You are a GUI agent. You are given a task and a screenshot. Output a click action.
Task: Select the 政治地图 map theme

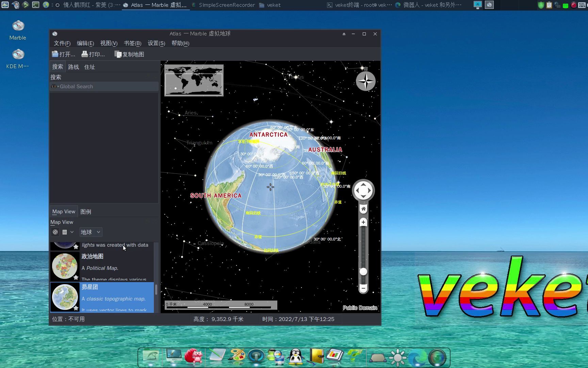[x=102, y=266]
